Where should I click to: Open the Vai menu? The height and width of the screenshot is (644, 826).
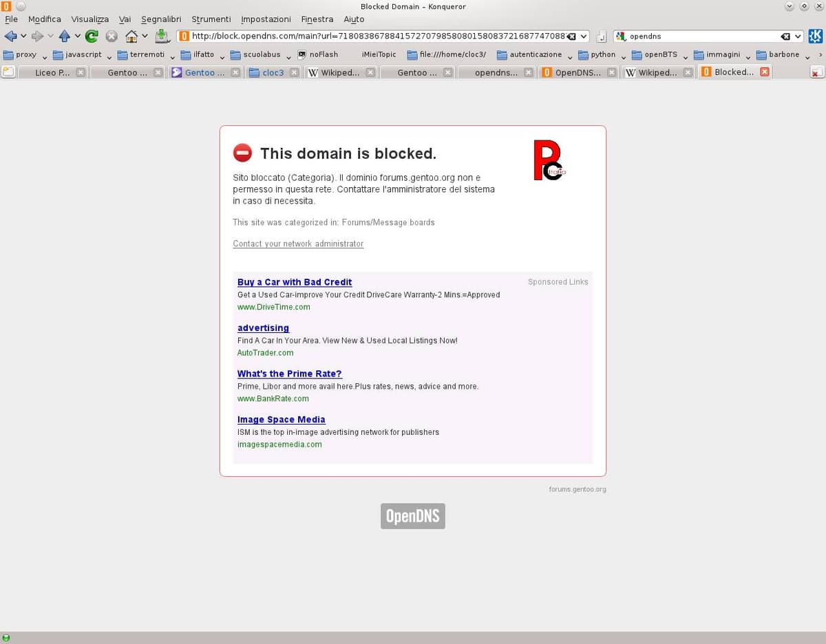coord(125,19)
